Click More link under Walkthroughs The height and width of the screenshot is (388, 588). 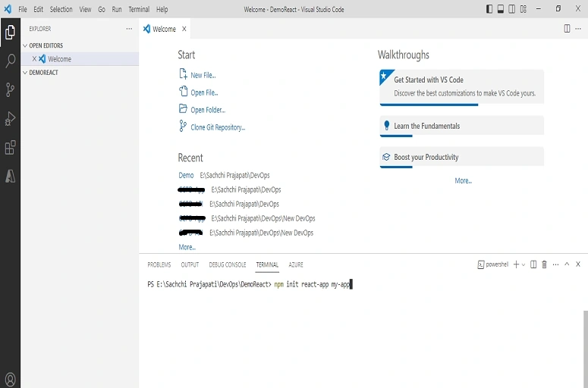463,180
